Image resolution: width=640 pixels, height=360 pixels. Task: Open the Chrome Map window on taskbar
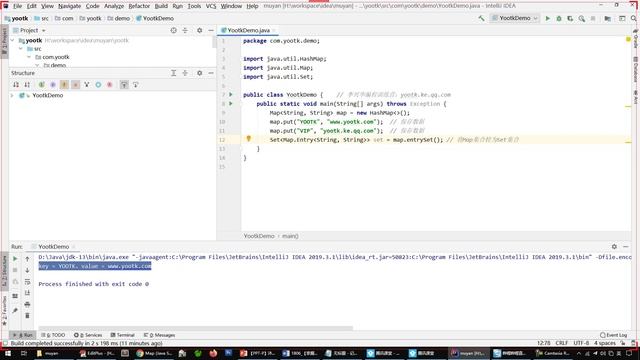click(154, 353)
